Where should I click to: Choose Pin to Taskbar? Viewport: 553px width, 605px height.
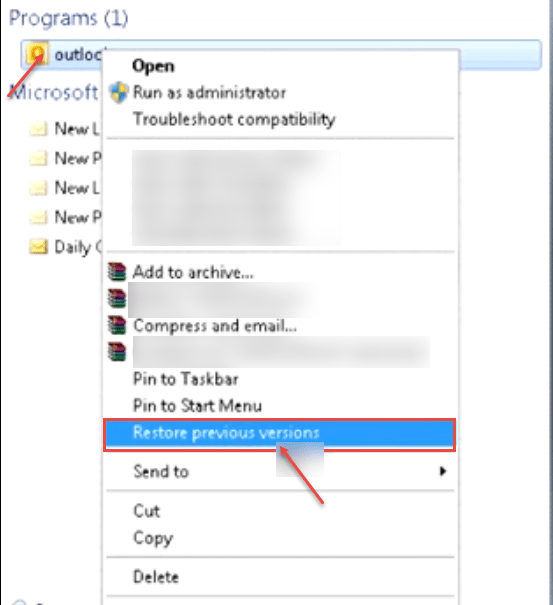pos(186,379)
